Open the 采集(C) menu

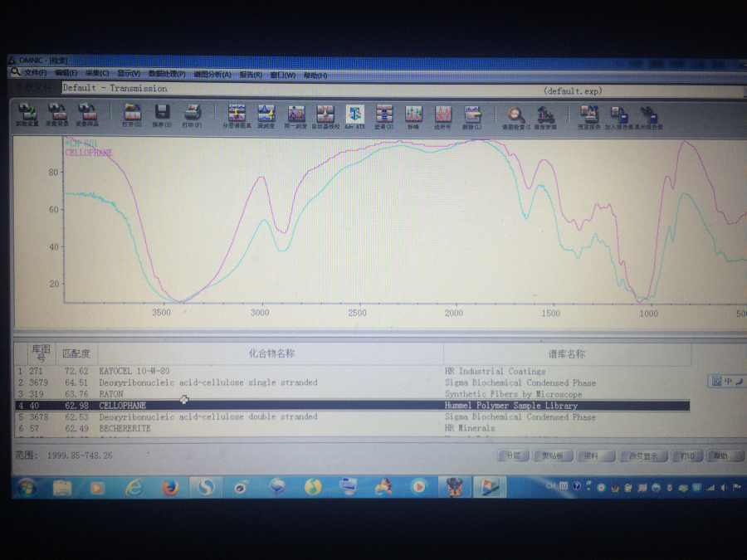[97, 73]
